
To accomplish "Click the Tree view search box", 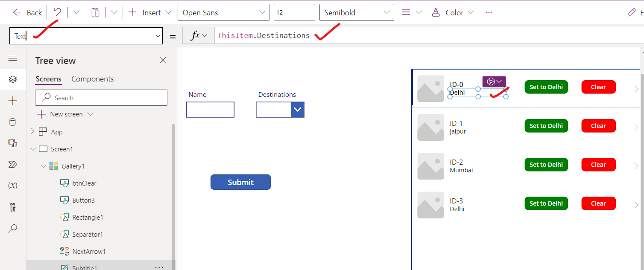I will tap(101, 98).
